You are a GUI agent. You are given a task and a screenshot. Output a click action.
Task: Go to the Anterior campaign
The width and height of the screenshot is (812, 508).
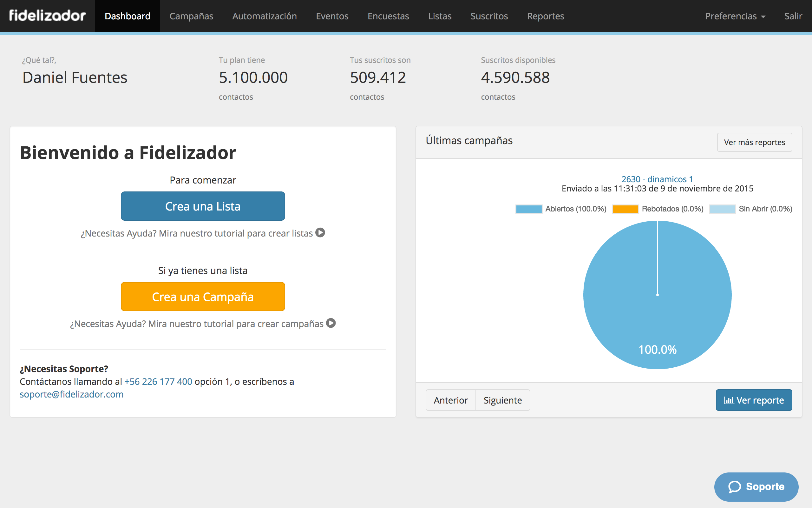(x=451, y=400)
